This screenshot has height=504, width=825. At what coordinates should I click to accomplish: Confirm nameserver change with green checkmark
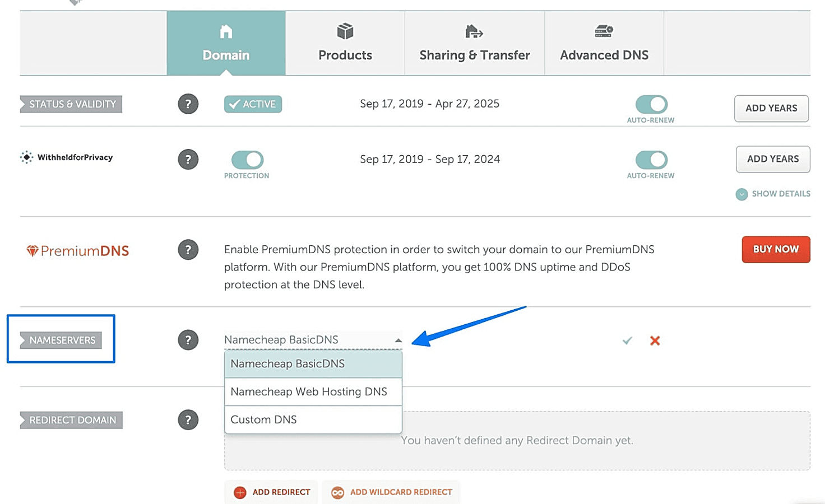pyautogui.click(x=627, y=340)
